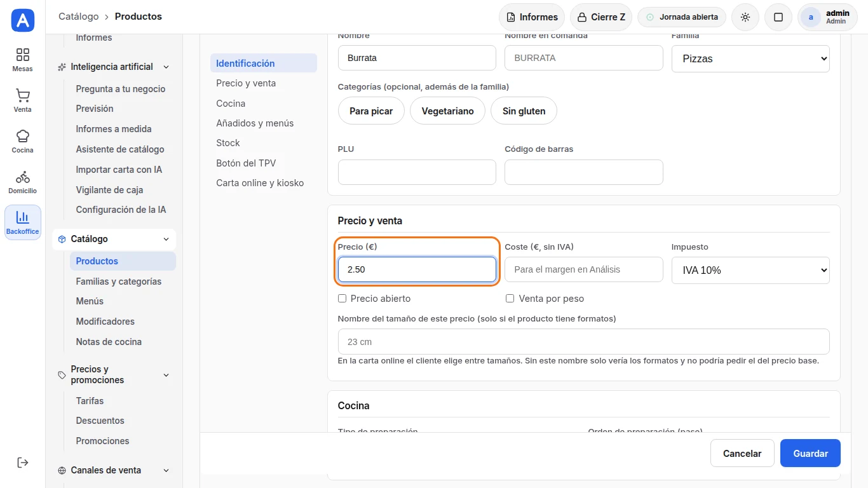Open the Mesas section
The image size is (868, 488).
(x=23, y=60)
